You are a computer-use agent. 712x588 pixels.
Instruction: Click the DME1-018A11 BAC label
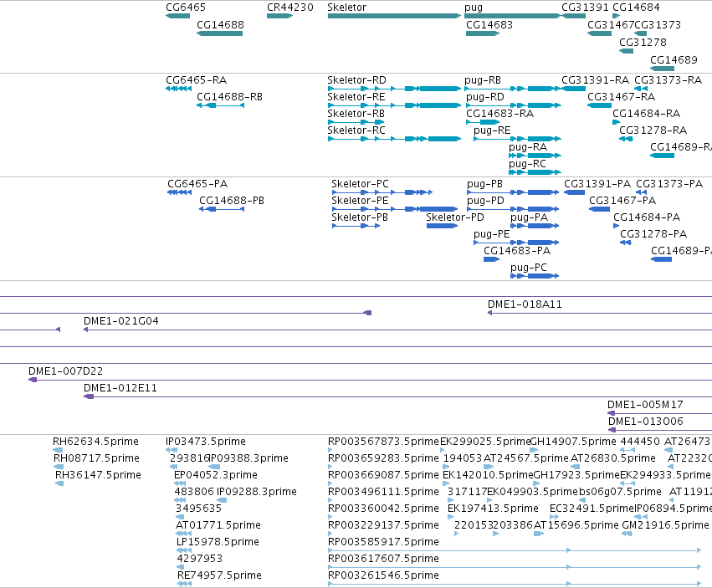pos(525,304)
